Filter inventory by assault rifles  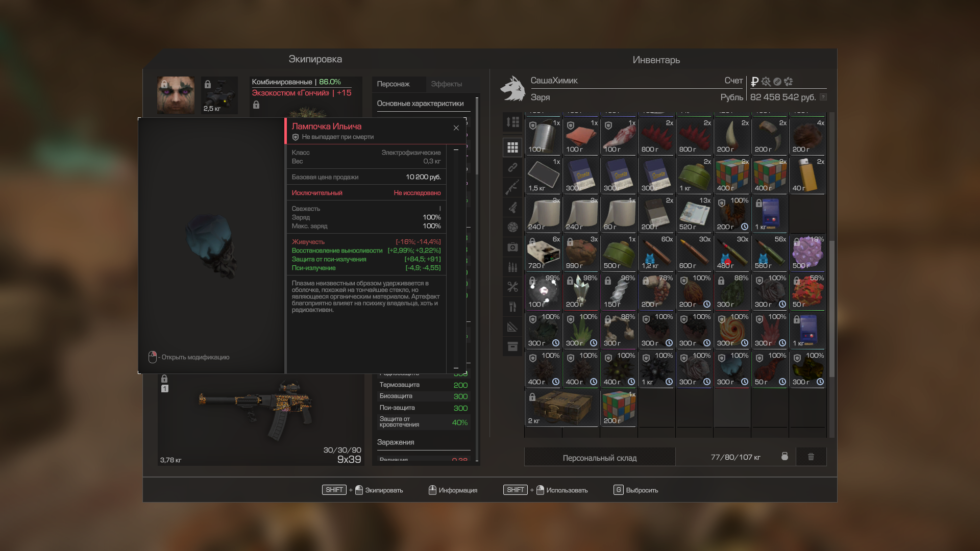512,187
